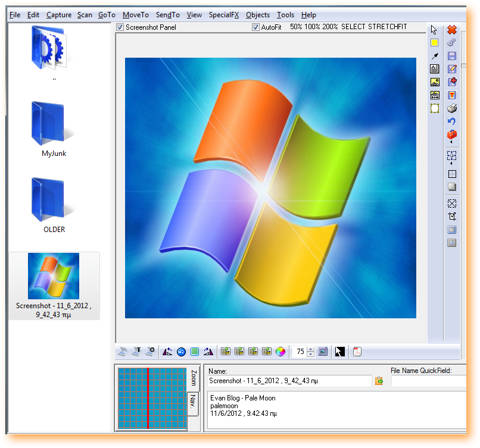Click the zoom value field showing 75
Screen dimensions: 480x448
300,352
